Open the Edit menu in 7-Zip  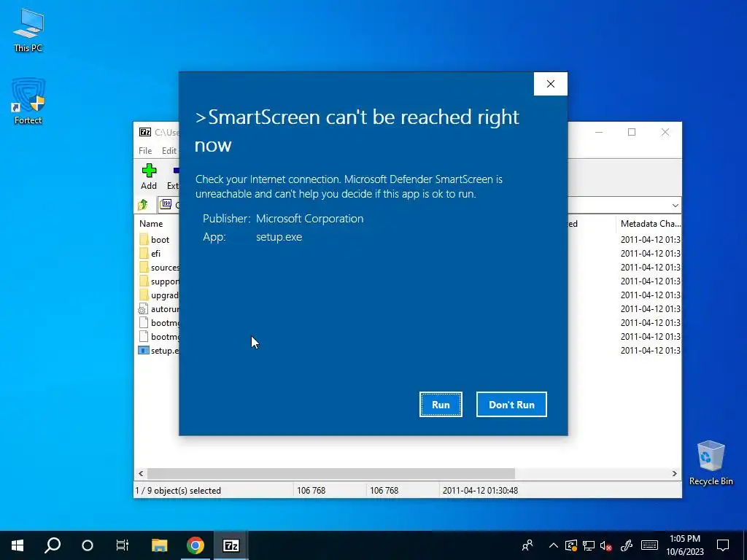click(169, 150)
